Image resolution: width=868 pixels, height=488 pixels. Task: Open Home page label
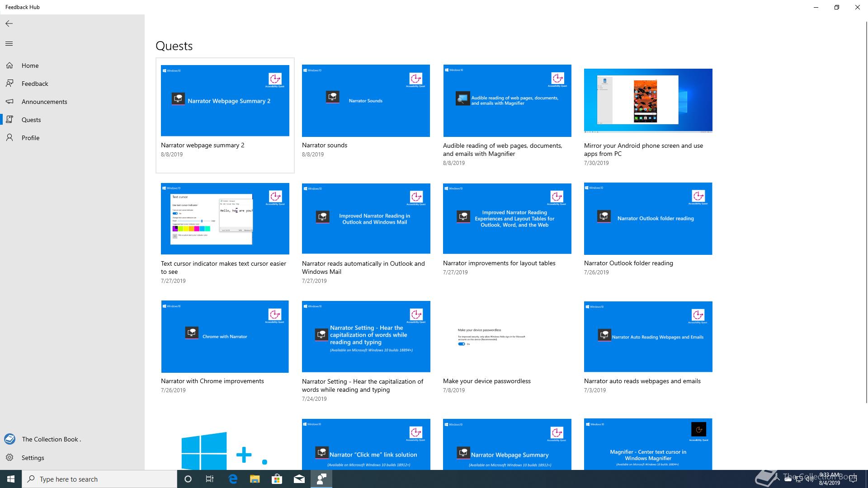30,66
